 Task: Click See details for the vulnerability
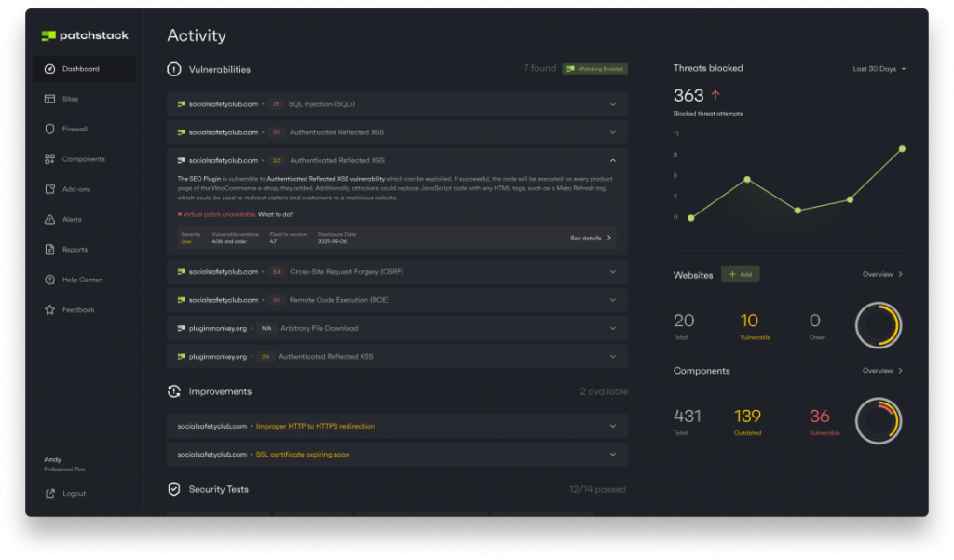(x=591, y=239)
